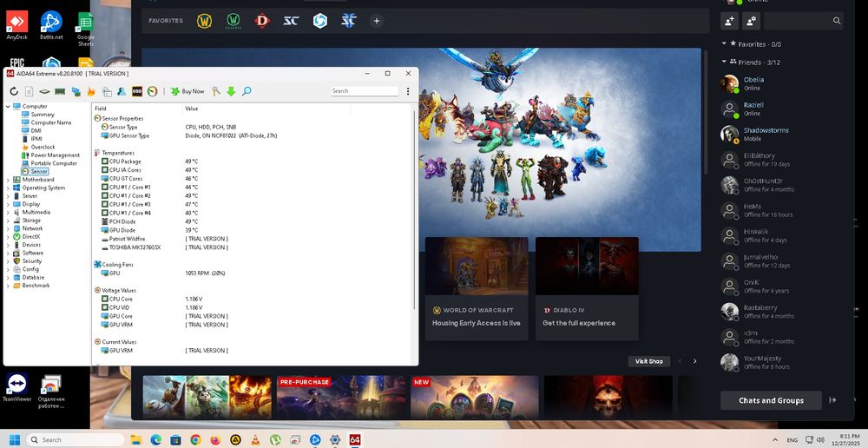Open friend settings gear icon in Battle.net
868x448 pixels.
(x=751, y=21)
